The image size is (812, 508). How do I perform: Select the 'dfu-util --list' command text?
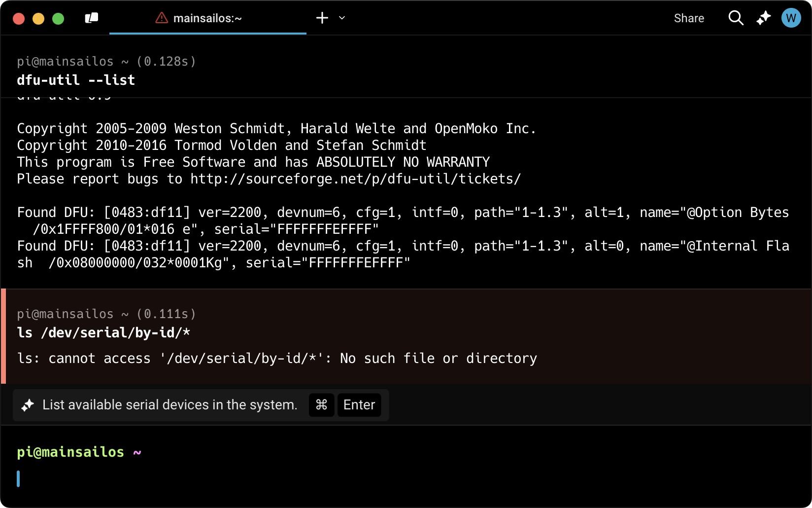coord(76,80)
